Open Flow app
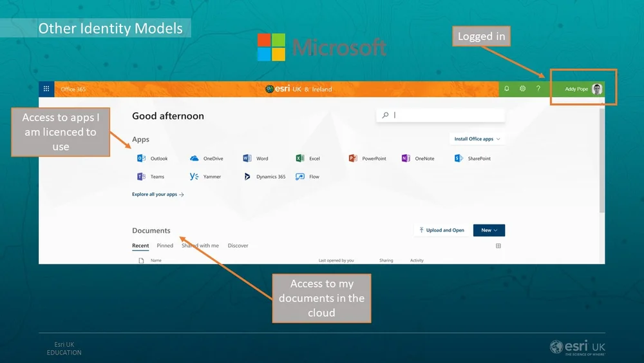The image size is (644, 363). tap(307, 177)
